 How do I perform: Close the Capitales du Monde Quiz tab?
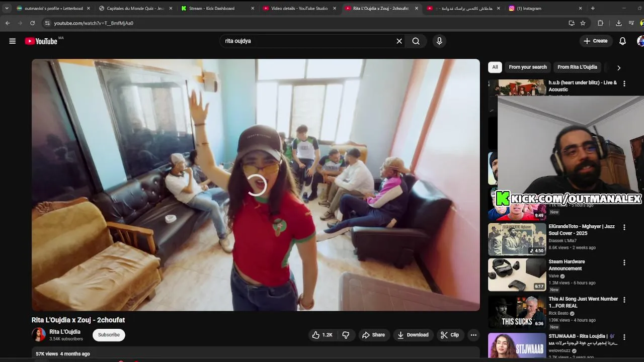(171, 9)
